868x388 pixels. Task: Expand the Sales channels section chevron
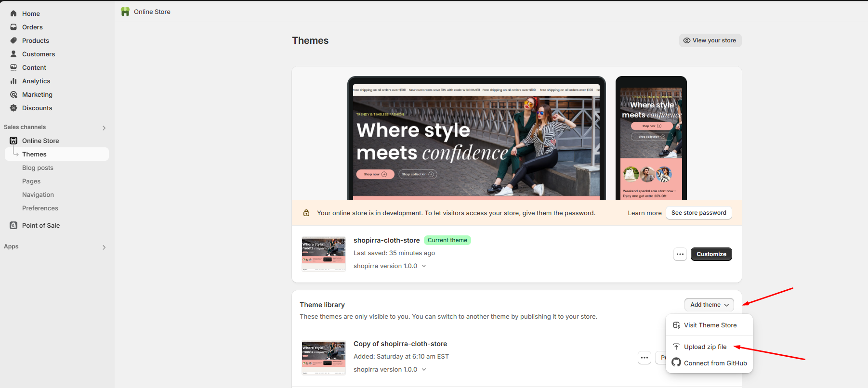click(x=104, y=128)
